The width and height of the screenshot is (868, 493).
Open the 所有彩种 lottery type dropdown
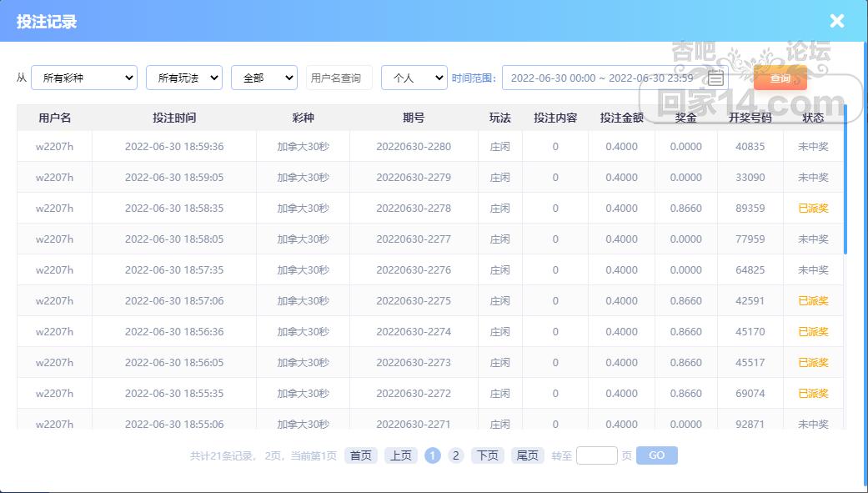click(x=83, y=78)
